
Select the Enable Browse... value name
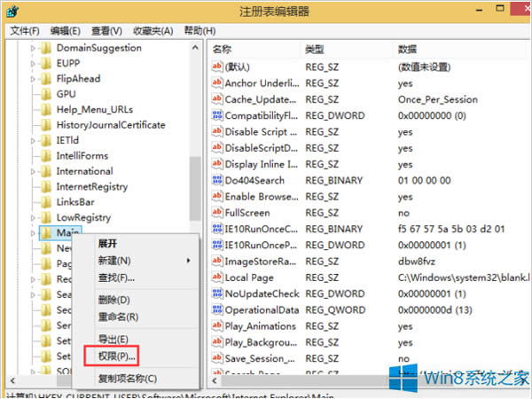[x=262, y=197]
